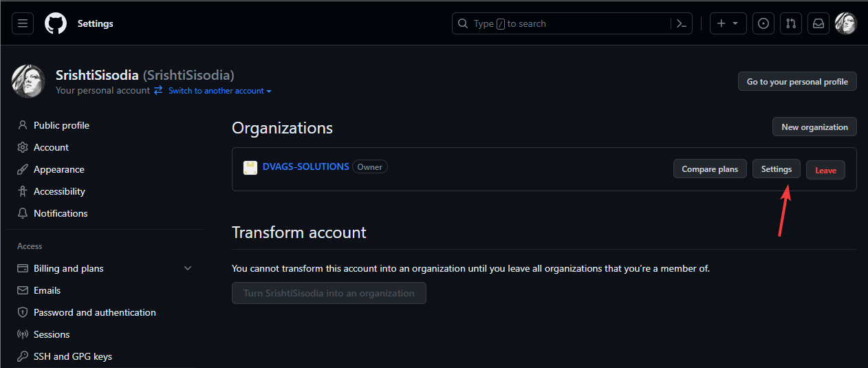This screenshot has width=868, height=368.
Task: Open the command palette icon
Action: pos(681,23)
